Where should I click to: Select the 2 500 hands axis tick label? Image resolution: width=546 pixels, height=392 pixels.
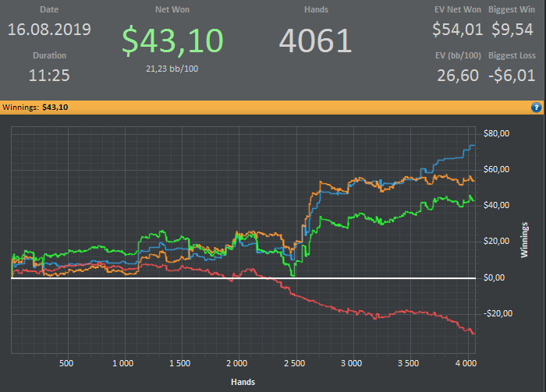click(294, 363)
